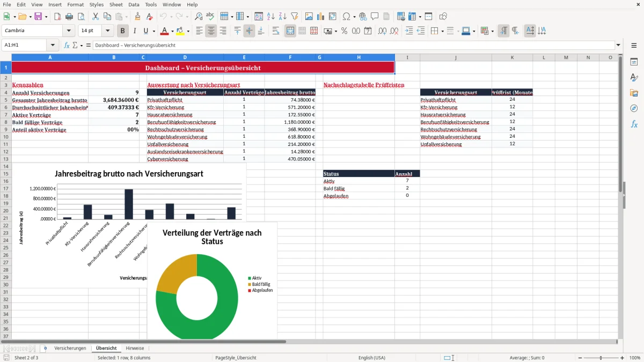Apply the red font color swatch

[x=164, y=31]
